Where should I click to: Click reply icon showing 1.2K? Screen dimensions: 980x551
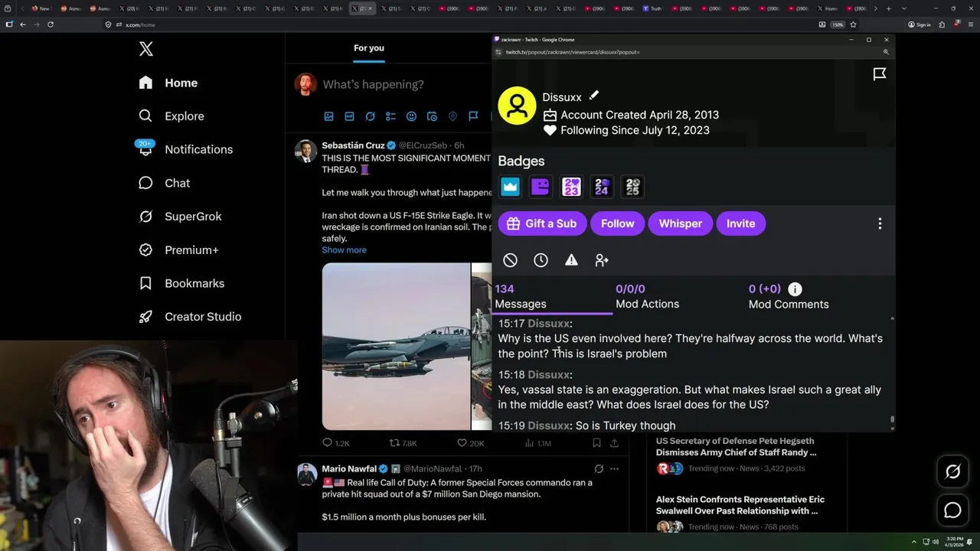pyautogui.click(x=335, y=443)
